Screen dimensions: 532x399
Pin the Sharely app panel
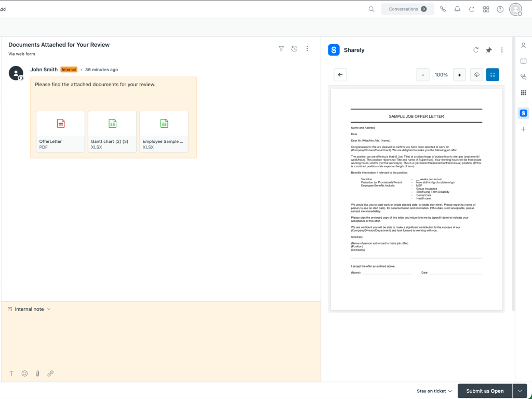tap(488, 50)
